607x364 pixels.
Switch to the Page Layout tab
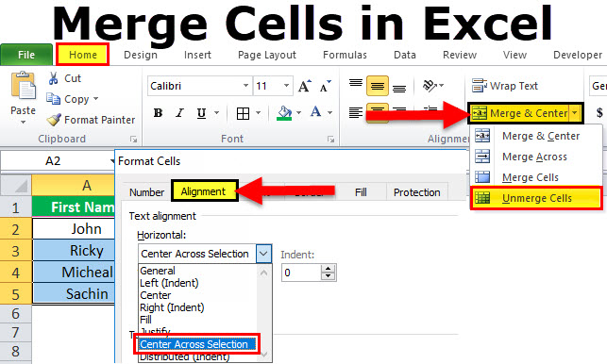point(267,55)
